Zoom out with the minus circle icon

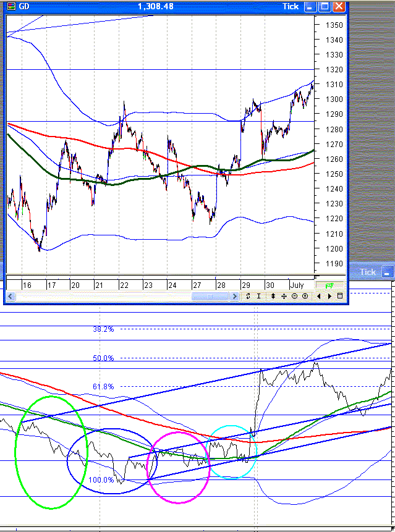pyautogui.click(x=295, y=296)
